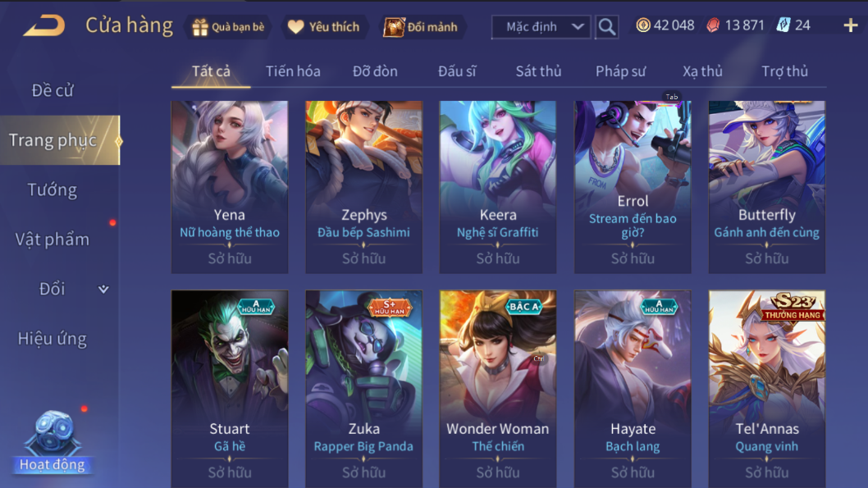Switch to the Pháp sư tab
This screenshot has height=488, width=868.
pos(620,71)
